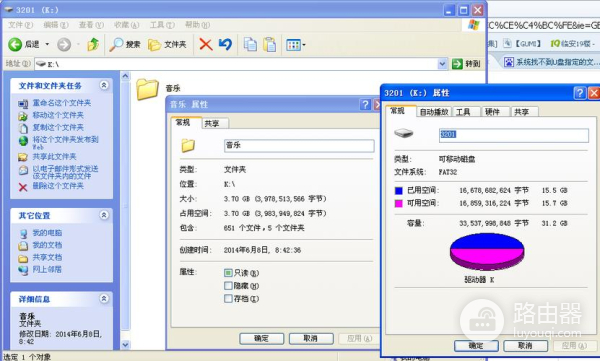Open My Network Places (网上邻居) link
The height and width of the screenshot is (361, 600).
pyautogui.click(x=47, y=270)
